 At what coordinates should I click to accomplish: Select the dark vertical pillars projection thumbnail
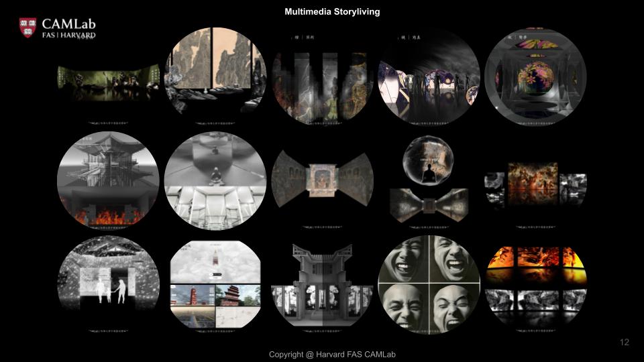[323, 78]
